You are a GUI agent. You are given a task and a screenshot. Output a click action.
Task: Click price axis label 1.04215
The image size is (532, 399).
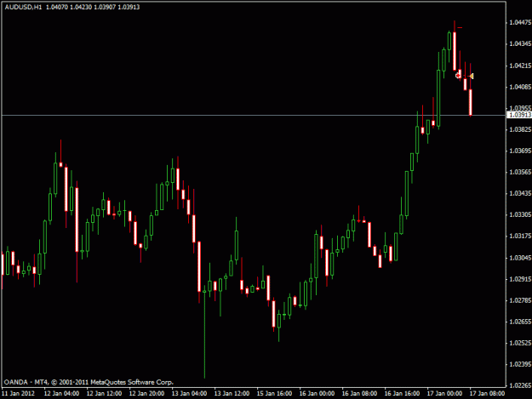520,66
